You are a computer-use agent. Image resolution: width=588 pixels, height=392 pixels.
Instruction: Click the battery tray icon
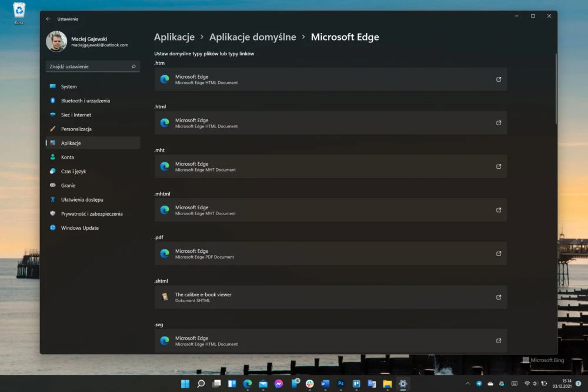pyautogui.click(x=544, y=383)
